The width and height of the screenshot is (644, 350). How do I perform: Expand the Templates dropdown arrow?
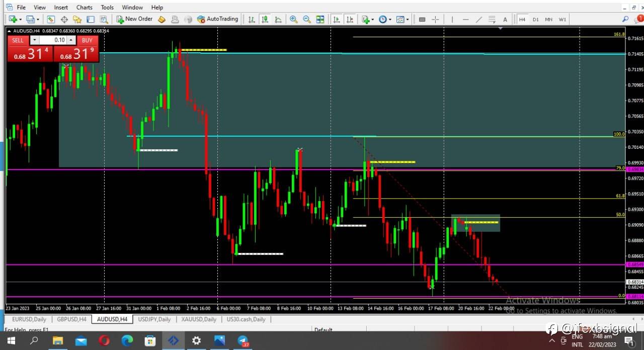(x=408, y=19)
